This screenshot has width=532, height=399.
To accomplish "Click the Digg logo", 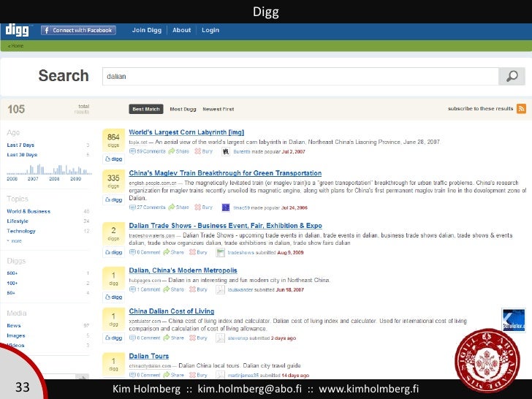I will pyautogui.click(x=18, y=30).
